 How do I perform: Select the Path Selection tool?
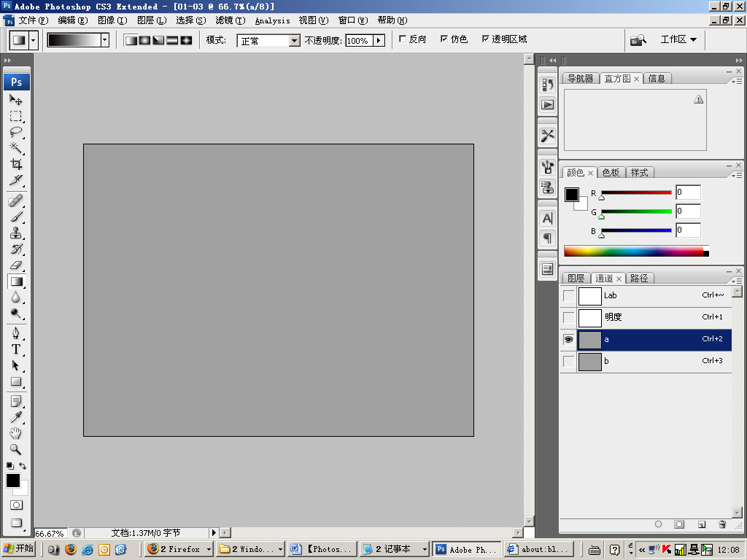click(x=16, y=365)
